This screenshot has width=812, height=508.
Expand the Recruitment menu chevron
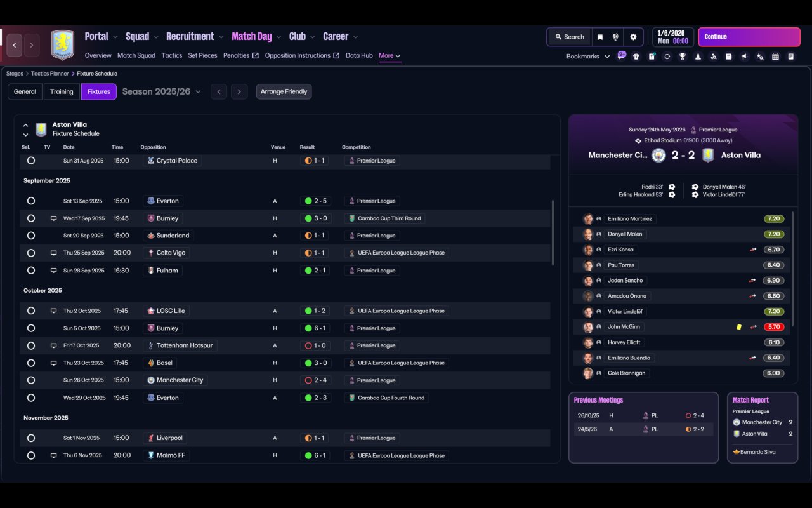[x=221, y=37]
